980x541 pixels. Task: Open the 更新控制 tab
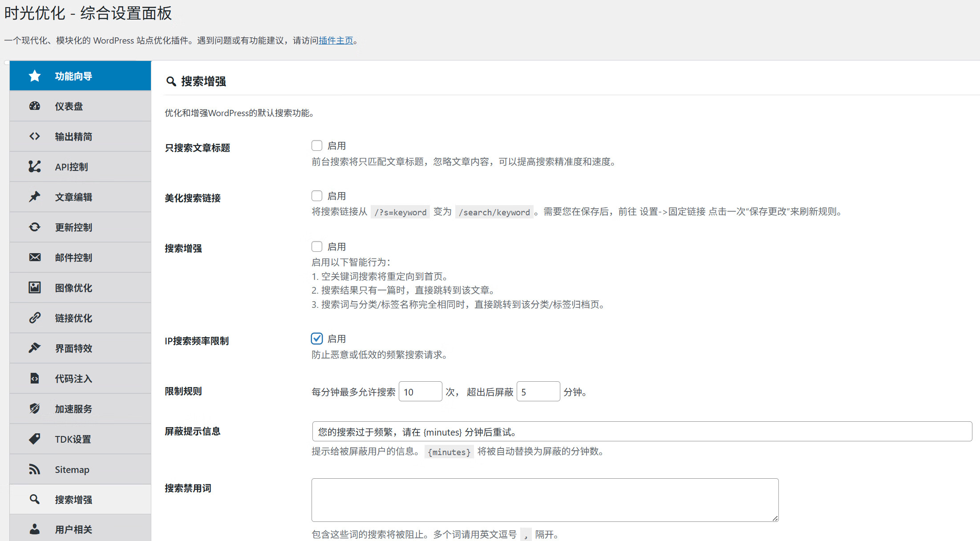[x=80, y=227]
